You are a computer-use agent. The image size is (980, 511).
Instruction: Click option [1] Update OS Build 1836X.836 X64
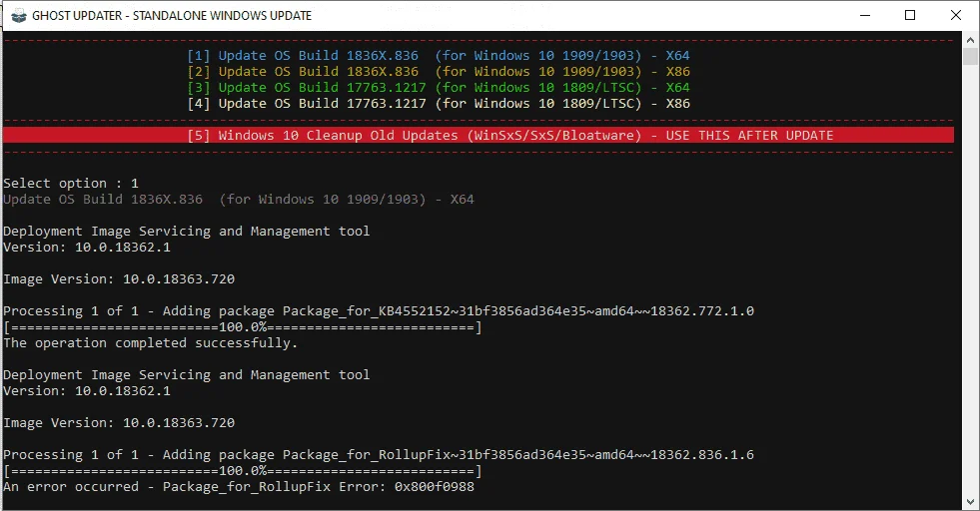[439, 56]
